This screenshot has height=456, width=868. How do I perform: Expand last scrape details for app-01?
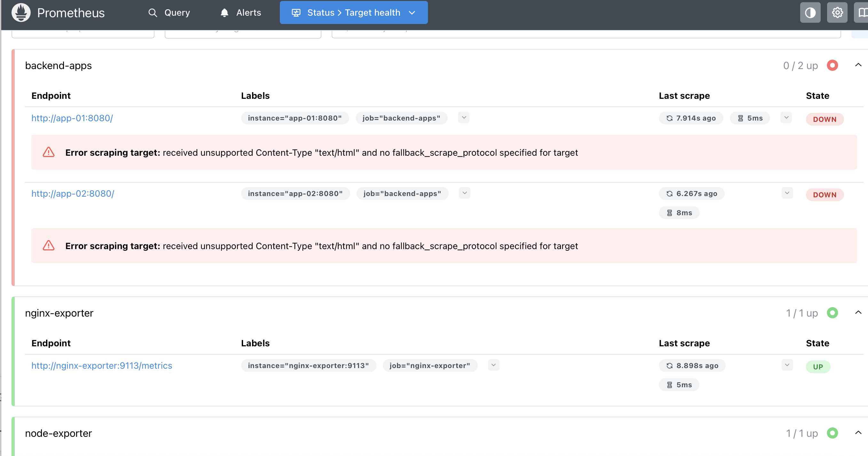coord(786,117)
